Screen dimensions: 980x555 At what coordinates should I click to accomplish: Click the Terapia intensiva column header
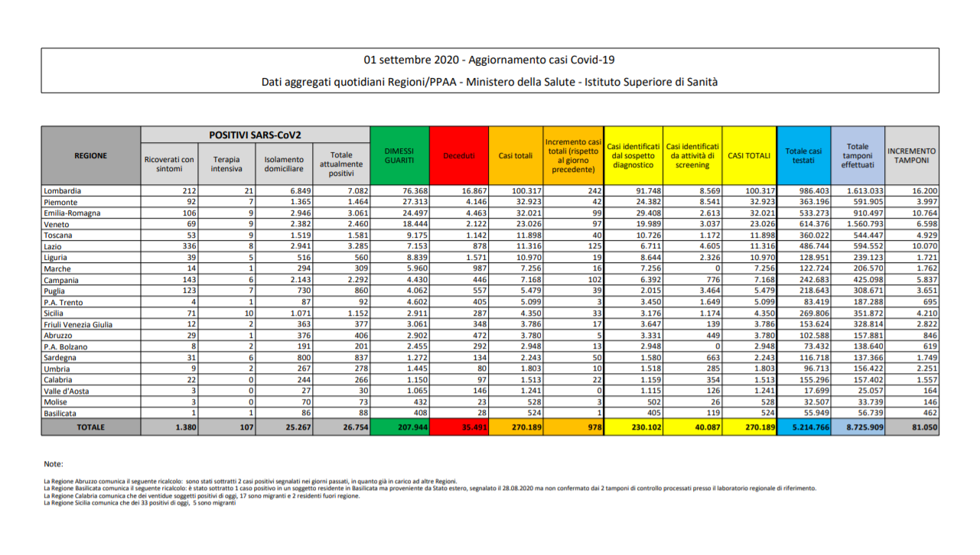(x=226, y=164)
